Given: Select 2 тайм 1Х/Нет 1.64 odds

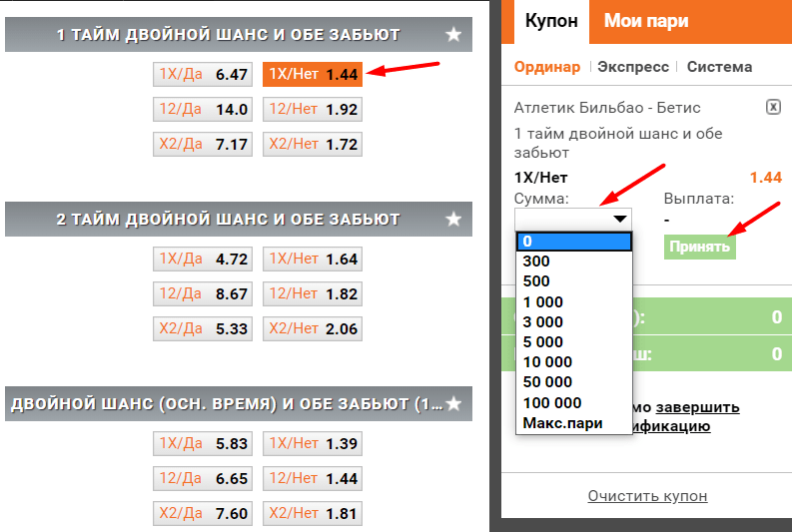Looking at the screenshot, I should coord(313,259).
